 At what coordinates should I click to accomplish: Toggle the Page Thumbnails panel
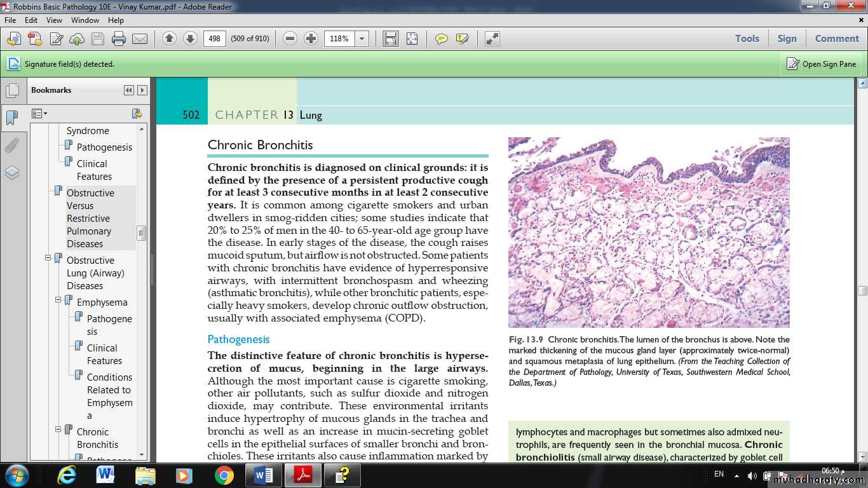tap(12, 90)
